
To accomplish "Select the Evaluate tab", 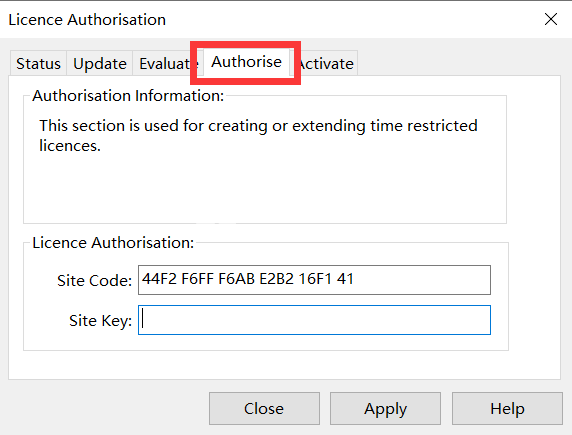I will [164, 63].
